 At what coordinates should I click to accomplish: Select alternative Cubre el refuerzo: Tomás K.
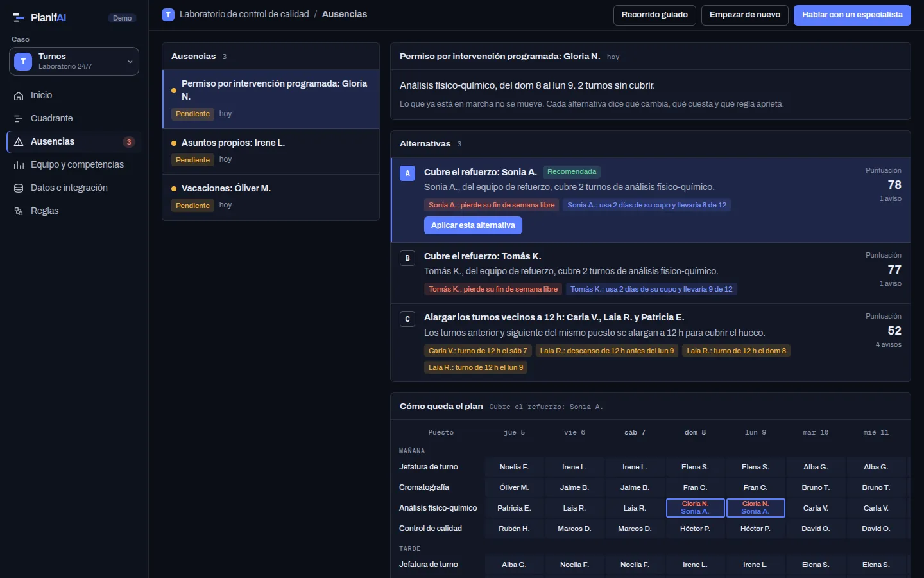(x=651, y=273)
